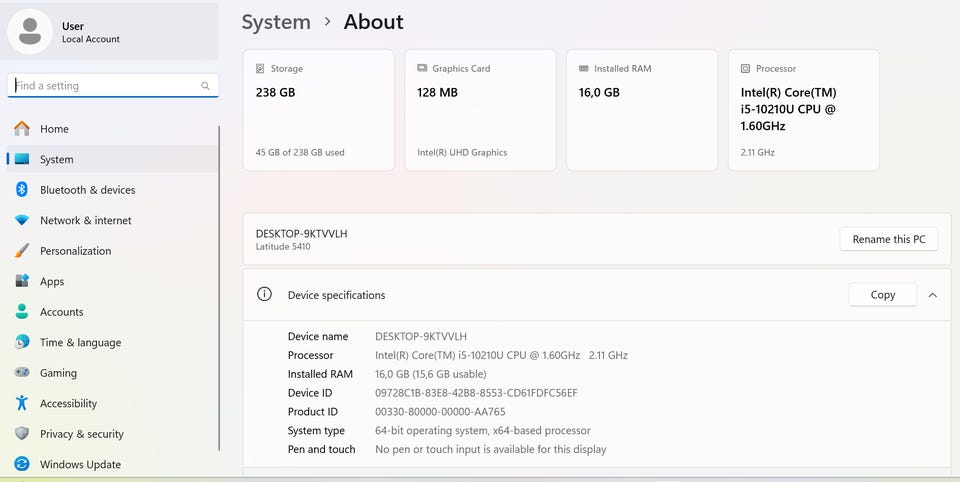
Task: Open the Storage 238 GB card
Action: [319, 110]
